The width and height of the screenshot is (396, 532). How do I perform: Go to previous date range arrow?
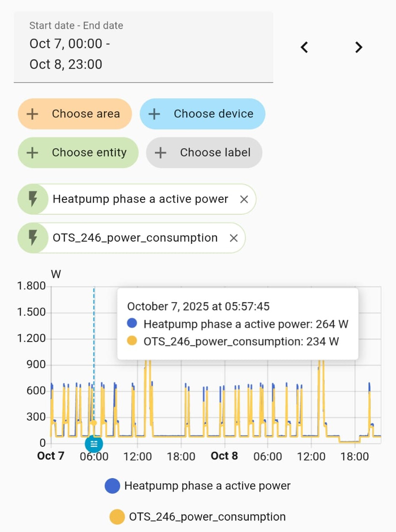tap(305, 47)
